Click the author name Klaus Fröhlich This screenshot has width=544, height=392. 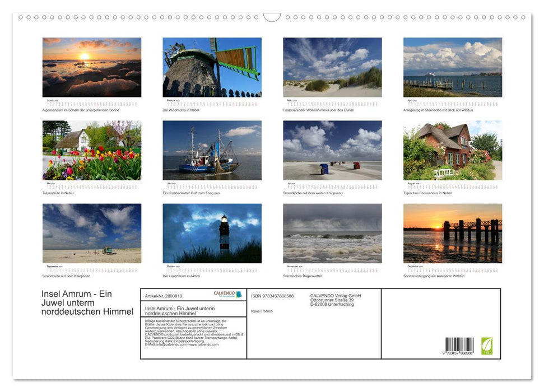(262, 310)
